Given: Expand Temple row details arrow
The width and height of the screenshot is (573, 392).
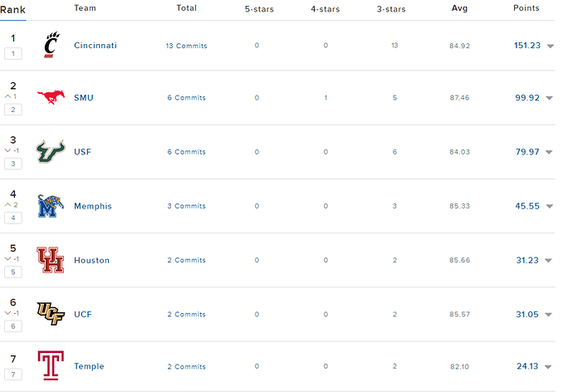Looking at the screenshot, I should (x=548, y=367).
